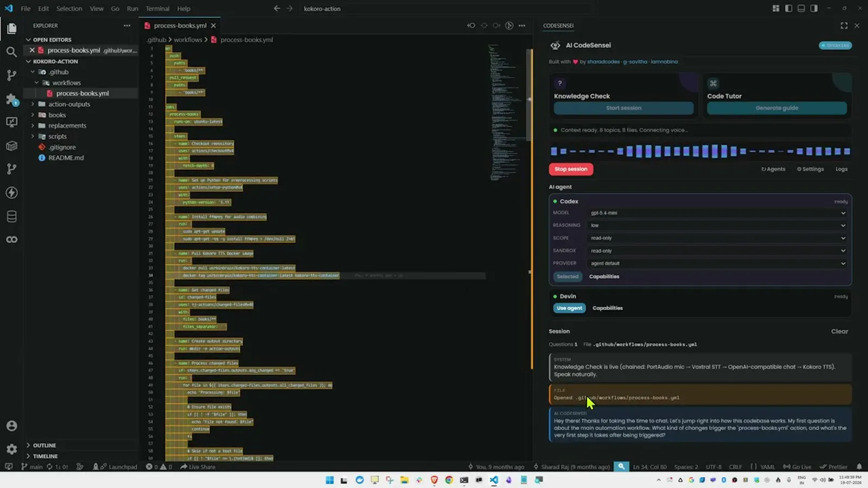Screen dimensions: 868x488
Task: Open the Provider dropdown set to agent default
Action: click(x=717, y=264)
